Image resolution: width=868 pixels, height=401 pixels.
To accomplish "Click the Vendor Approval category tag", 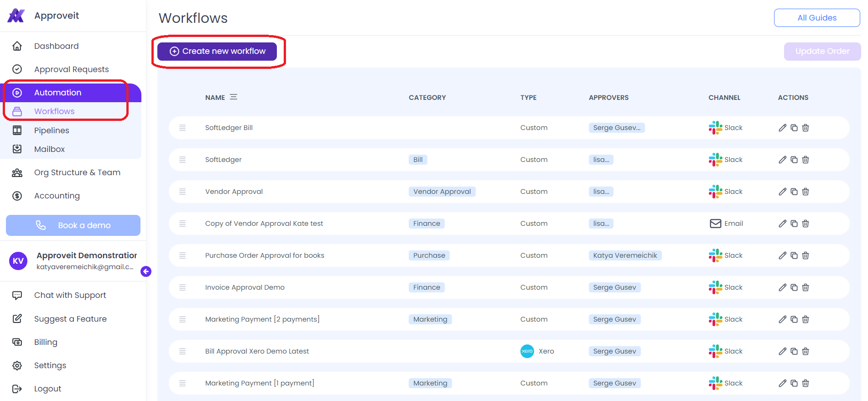I will (442, 192).
